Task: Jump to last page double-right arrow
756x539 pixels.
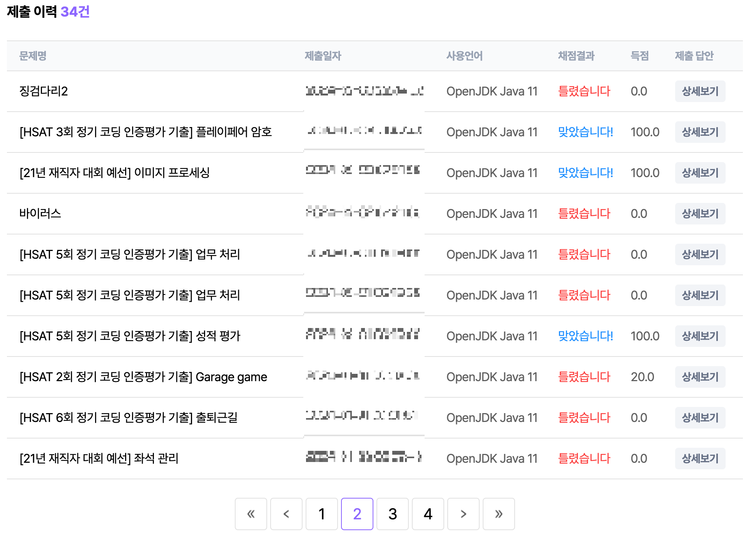Action: pos(498,514)
